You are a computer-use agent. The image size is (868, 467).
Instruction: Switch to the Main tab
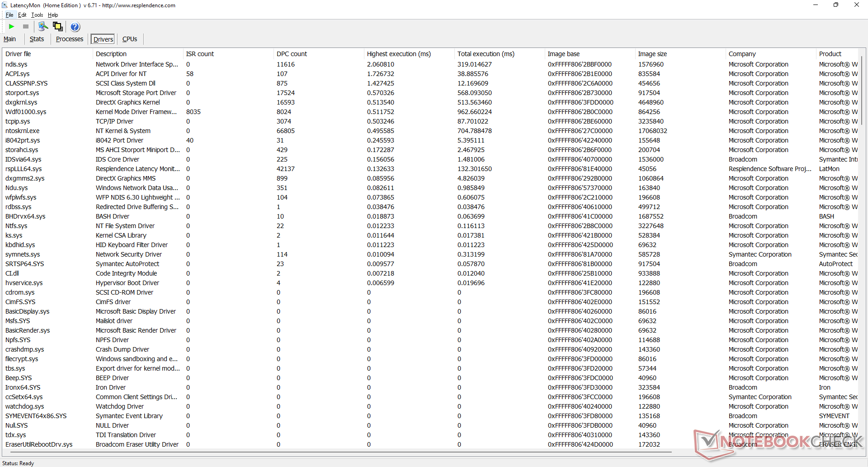[x=10, y=39]
